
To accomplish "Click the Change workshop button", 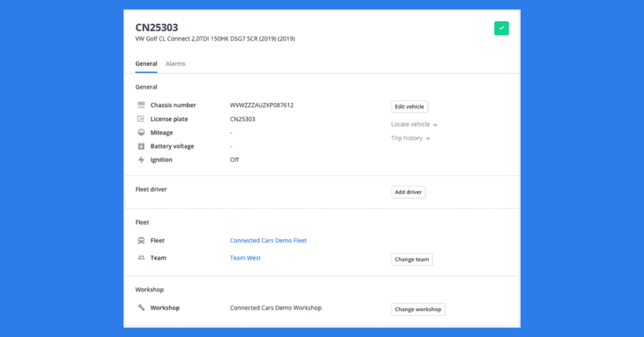I will 418,309.
